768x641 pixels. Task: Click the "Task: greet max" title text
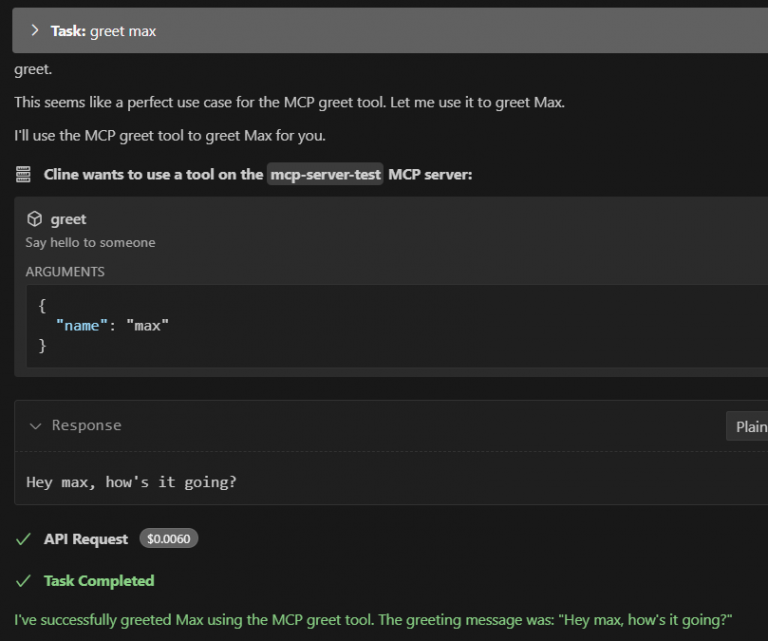click(103, 31)
